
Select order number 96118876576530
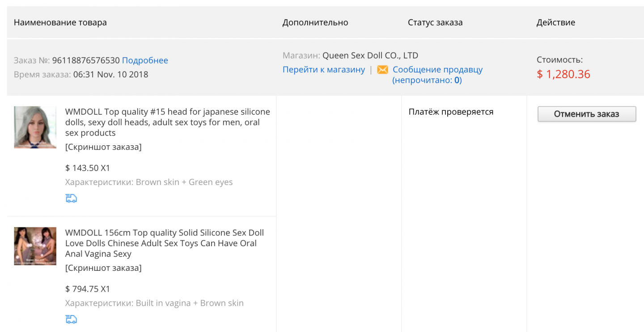[86, 60]
